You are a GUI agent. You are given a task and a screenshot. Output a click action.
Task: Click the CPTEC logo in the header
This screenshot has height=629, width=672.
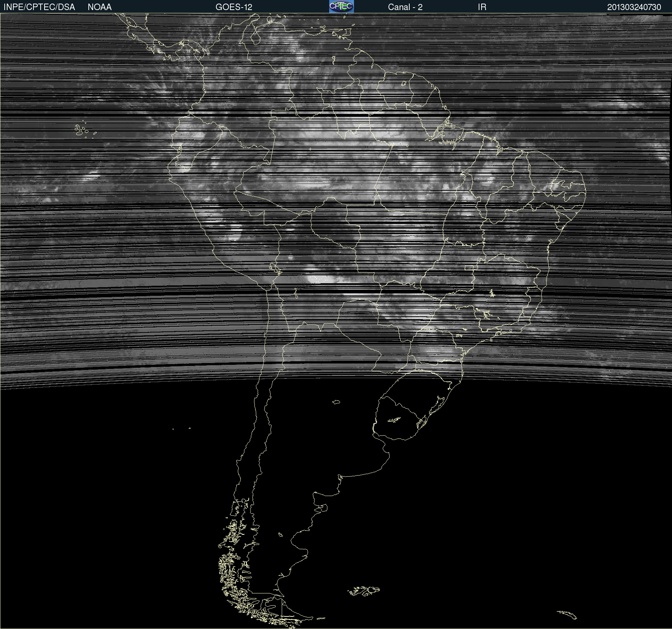[341, 6]
